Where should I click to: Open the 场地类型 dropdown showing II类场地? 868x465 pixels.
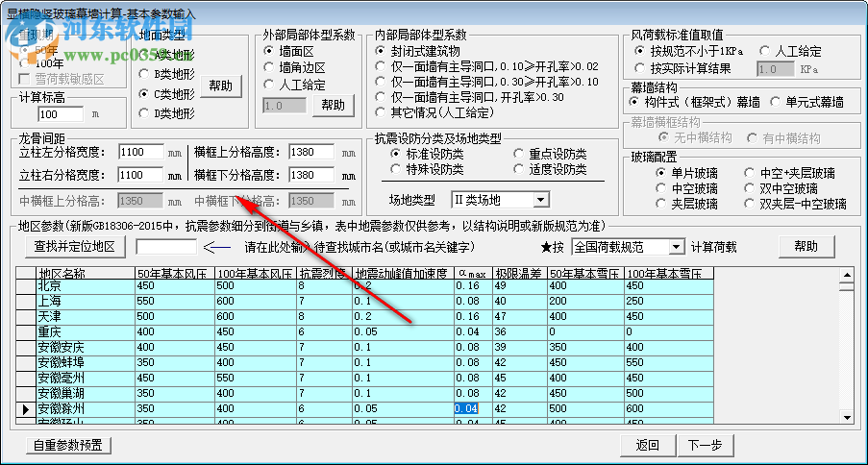539,200
